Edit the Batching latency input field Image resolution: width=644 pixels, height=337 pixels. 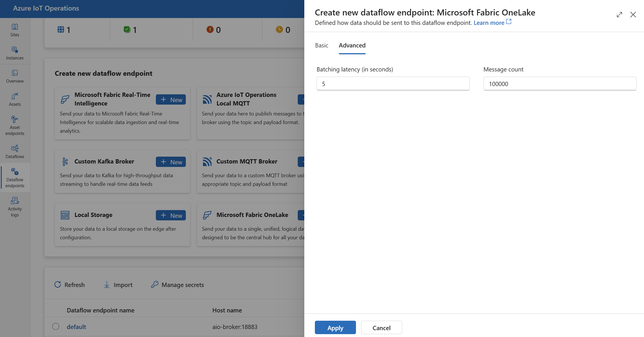(x=392, y=83)
